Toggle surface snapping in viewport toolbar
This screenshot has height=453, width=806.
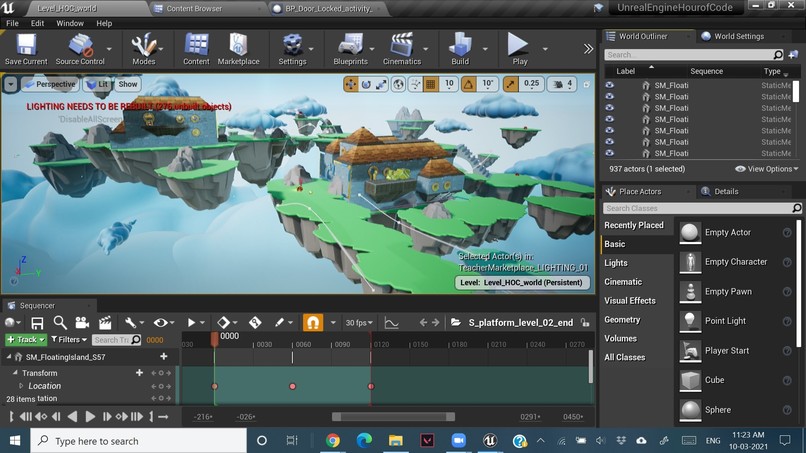pos(415,84)
